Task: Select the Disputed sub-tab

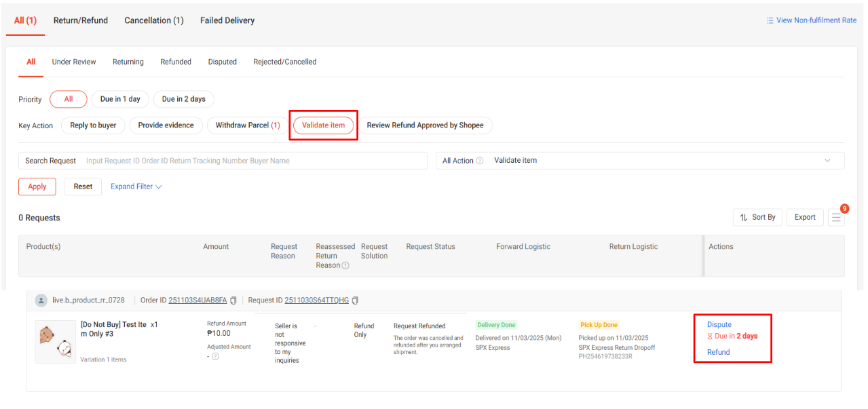Action: tap(223, 62)
